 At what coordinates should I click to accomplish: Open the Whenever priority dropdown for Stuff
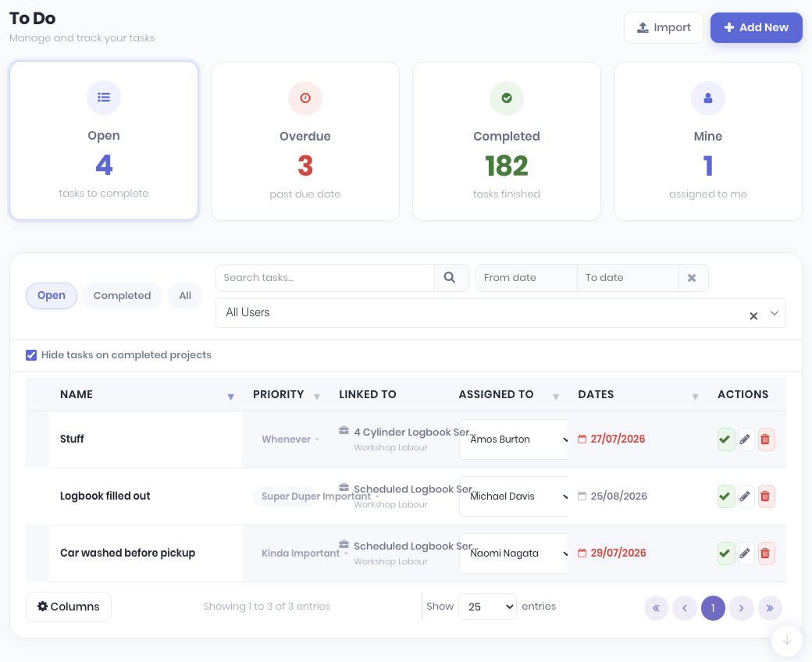290,440
